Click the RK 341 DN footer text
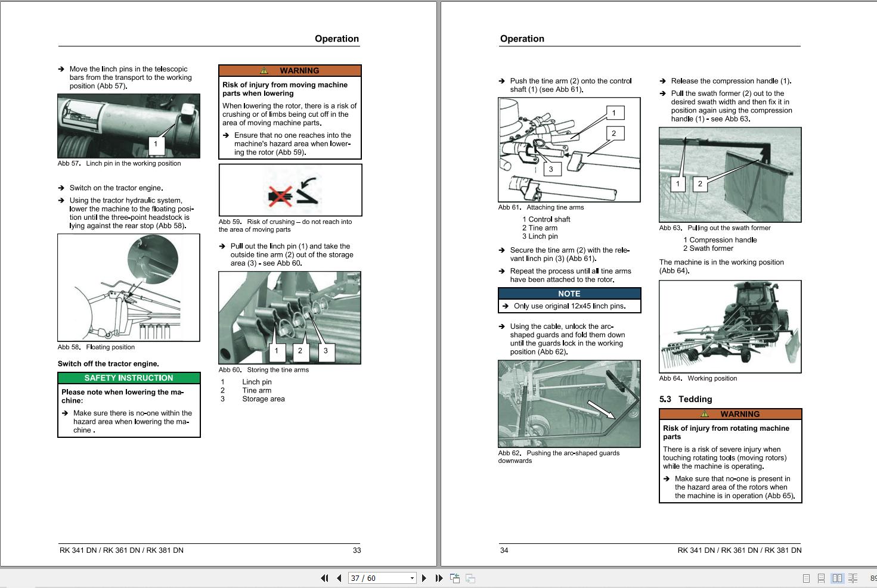 pyautogui.click(x=122, y=550)
